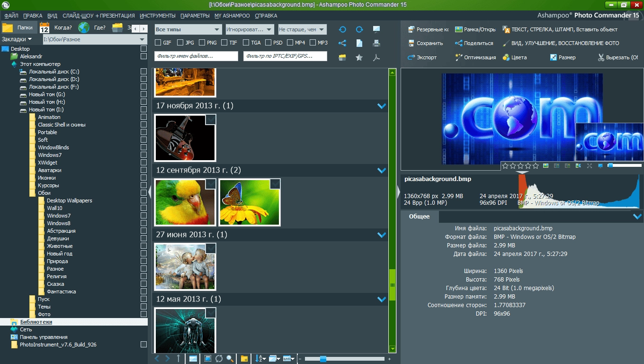Collapse the '17 ноября 2013 г.' group
Viewport: 644px width, 364px height.
point(382,106)
